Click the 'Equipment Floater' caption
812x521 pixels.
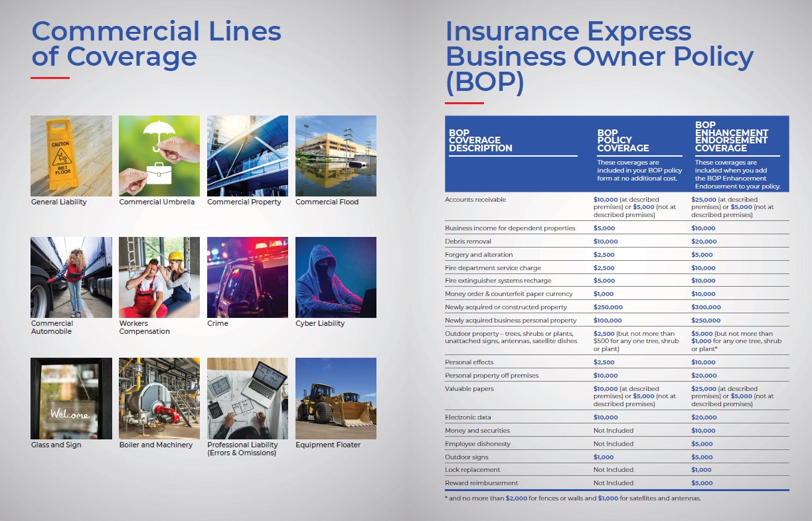(329, 445)
